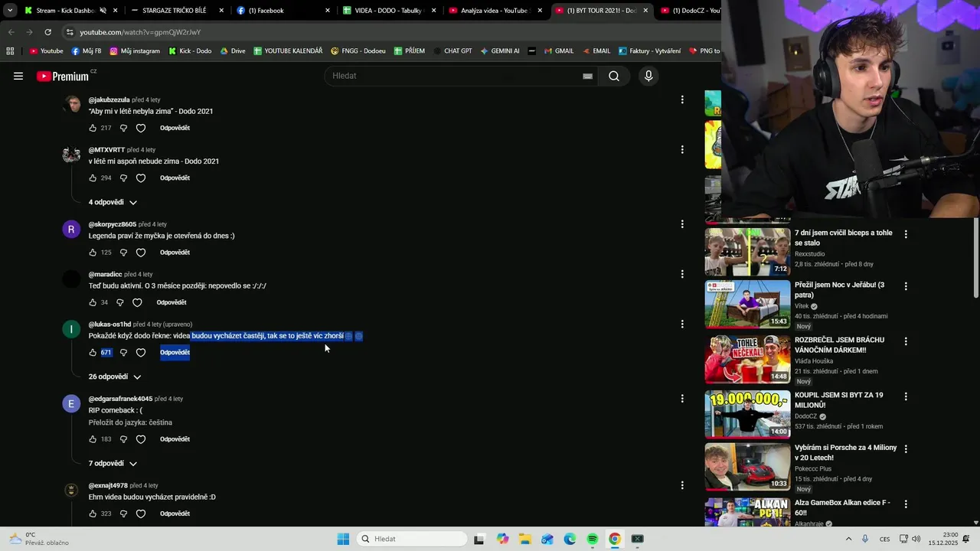The width and height of the screenshot is (980, 551).
Task: Dislike the comment by @exnajt4978
Action: [x=123, y=514]
